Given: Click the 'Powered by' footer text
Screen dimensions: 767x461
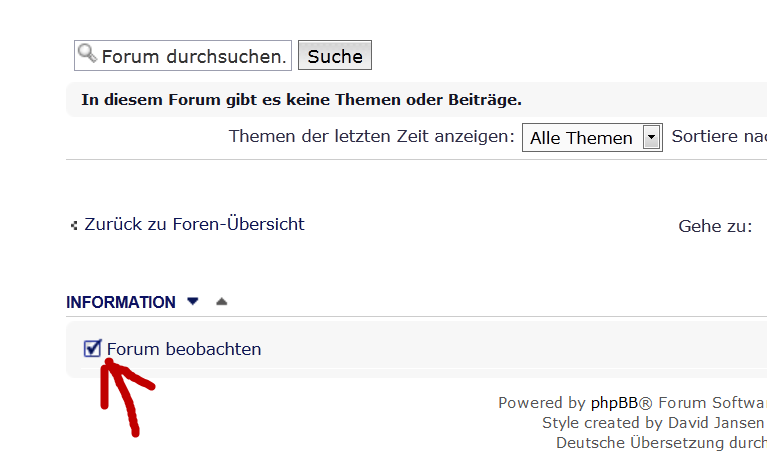Looking at the screenshot, I should click(542, 403).
